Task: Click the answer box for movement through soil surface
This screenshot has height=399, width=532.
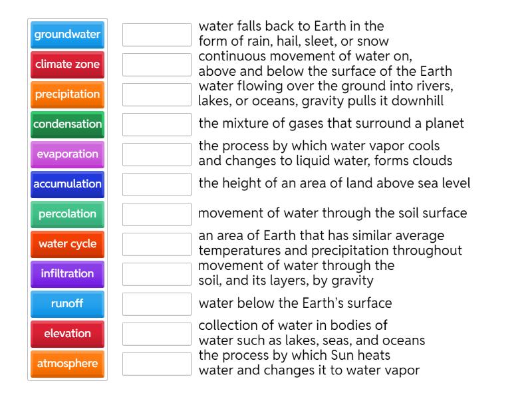Action: [156, 213]
